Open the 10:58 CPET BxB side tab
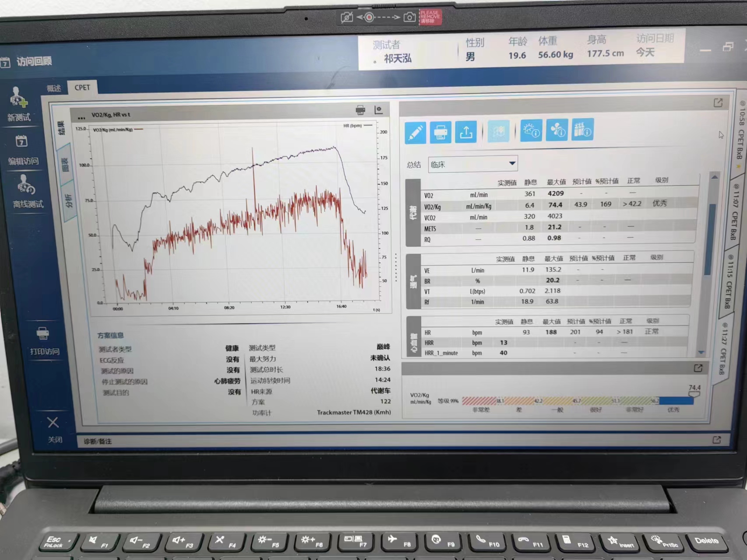This screenshot has width=747, height=560. click(740, 130)
